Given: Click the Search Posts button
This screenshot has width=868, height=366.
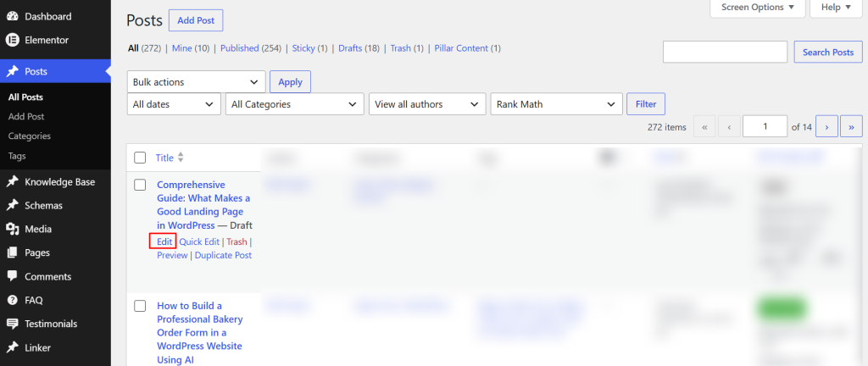Looking at the screenshot, I should (x=828, y=52).
